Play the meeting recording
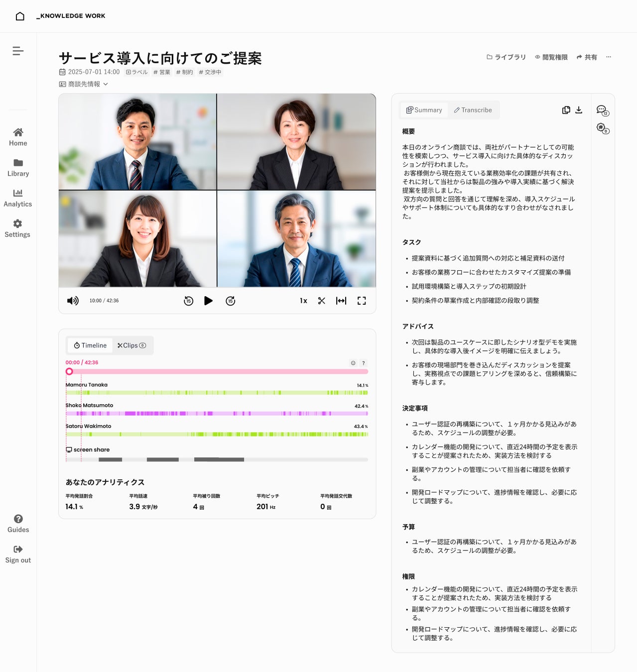The width and height of the screenshot is (637, 672). (209, 301)
